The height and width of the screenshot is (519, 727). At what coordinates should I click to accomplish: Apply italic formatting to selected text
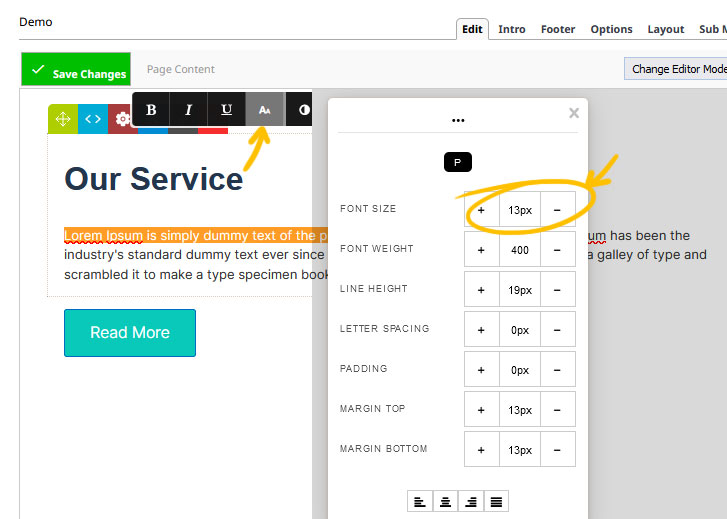[189, 110]
